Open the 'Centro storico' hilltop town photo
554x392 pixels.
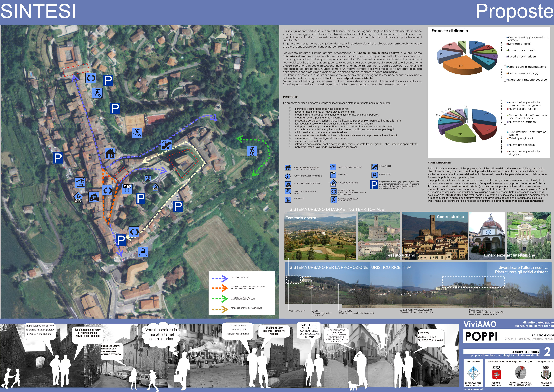[435, 236]
